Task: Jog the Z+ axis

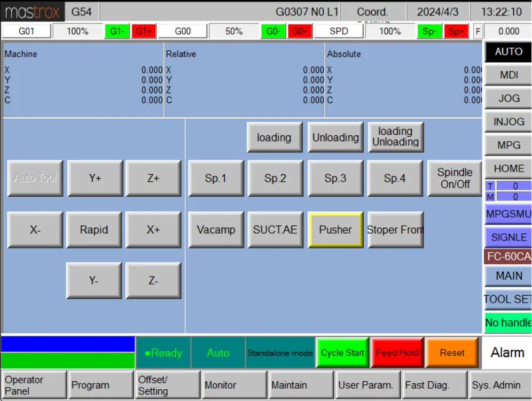Action: (153, 178)
